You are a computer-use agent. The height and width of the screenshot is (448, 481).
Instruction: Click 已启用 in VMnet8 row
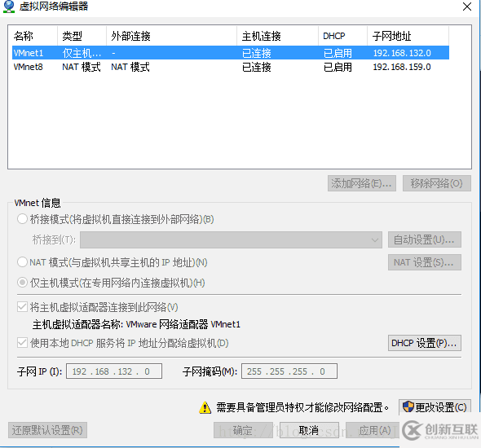pyautogui.click(x=338, y=67)
